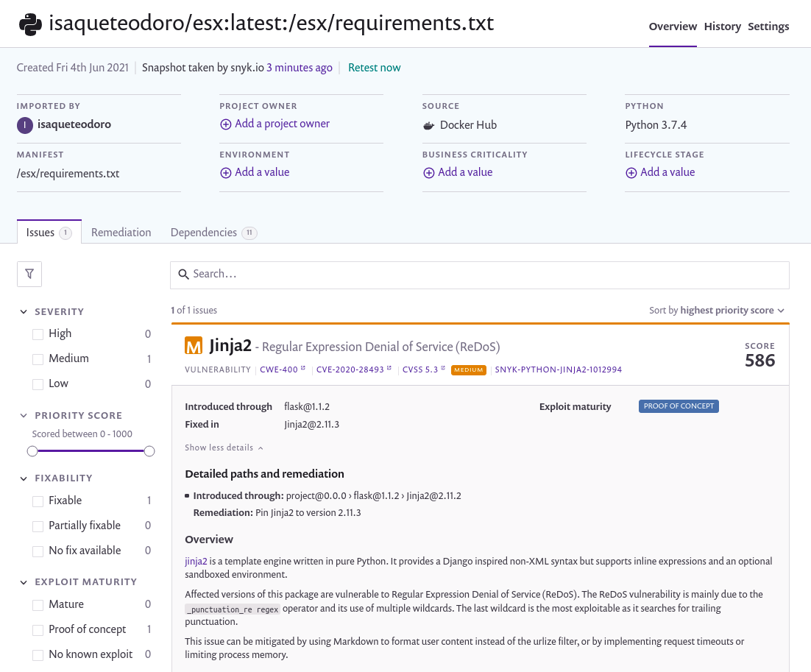Click the Docker Hub whale icon
Image resolution: width=811 pixels, height=672 pixels.
[x=428, y=125]
